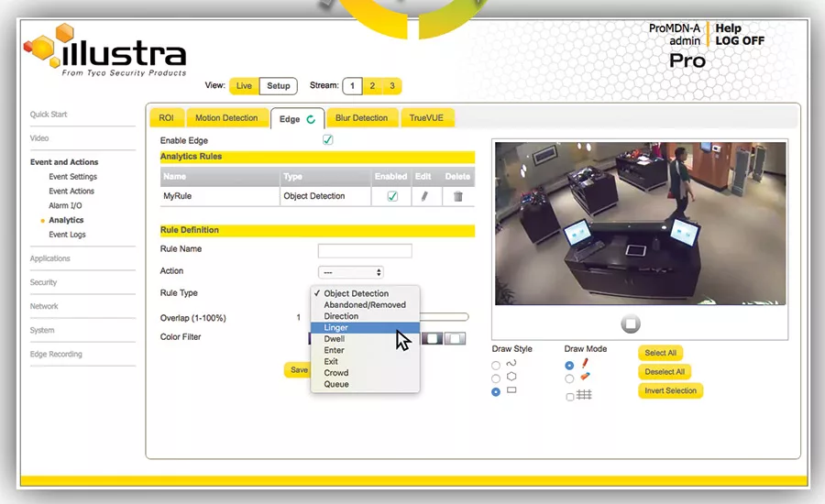Select stream 3
This screenshot has height=504, width=825.
click(x=392, y=86)
